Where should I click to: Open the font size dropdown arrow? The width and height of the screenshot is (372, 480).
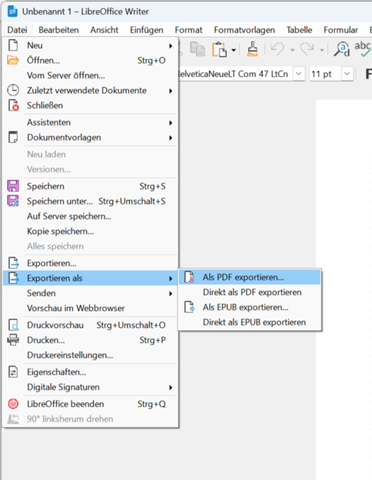[x=347, y=73]
